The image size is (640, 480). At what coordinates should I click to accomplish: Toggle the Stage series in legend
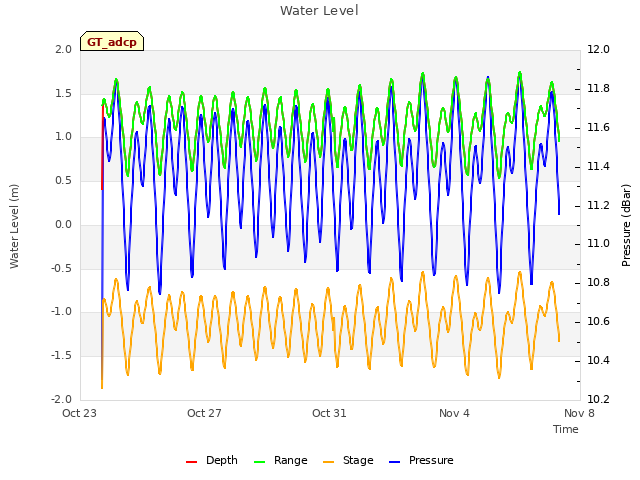[x=348, y=460]
